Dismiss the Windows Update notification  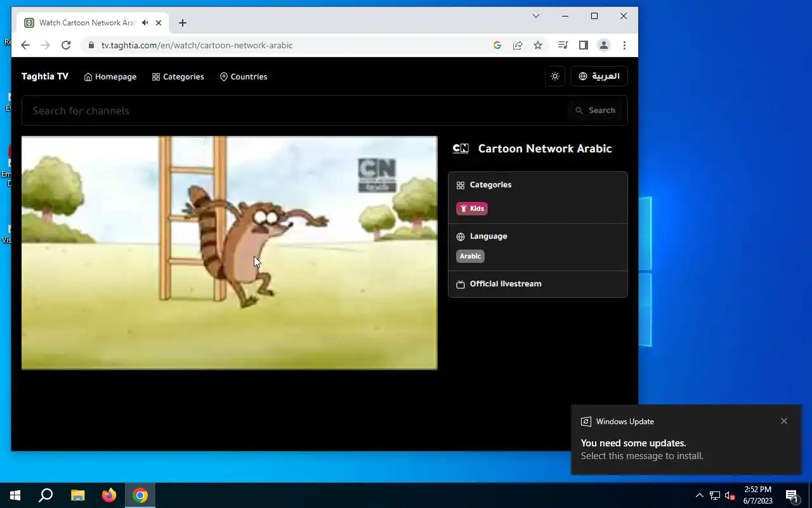[784, 421]
